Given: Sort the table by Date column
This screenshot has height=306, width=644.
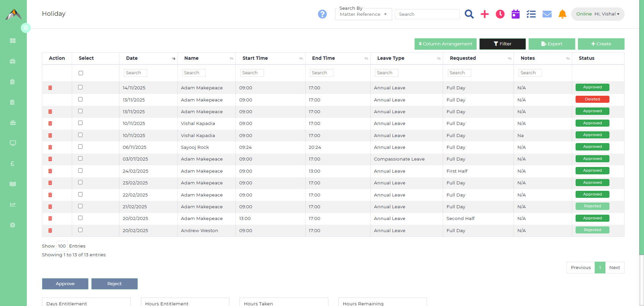Looking at the screenshot, I should (148, 58).
